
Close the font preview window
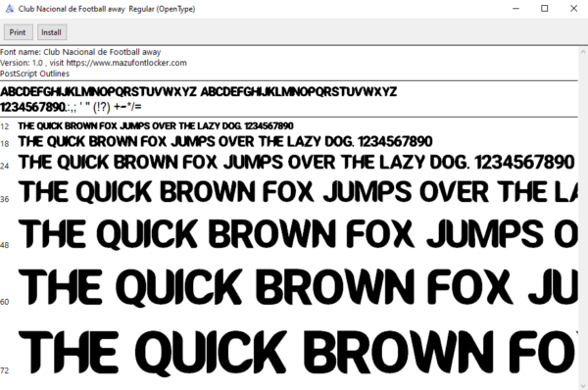point(573,9)
